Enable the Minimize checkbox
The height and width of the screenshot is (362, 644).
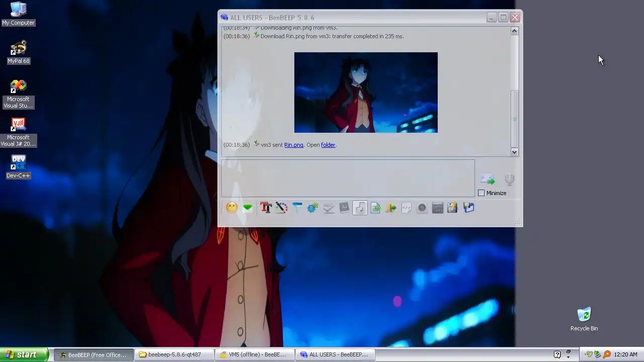(481, 193)
